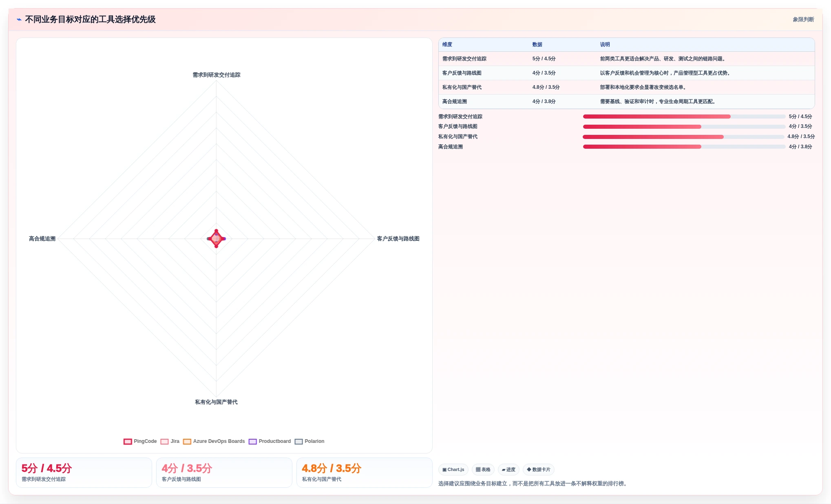831x504 pixels.
Task: Click the blue icon beside the page title
Action: 19,20
